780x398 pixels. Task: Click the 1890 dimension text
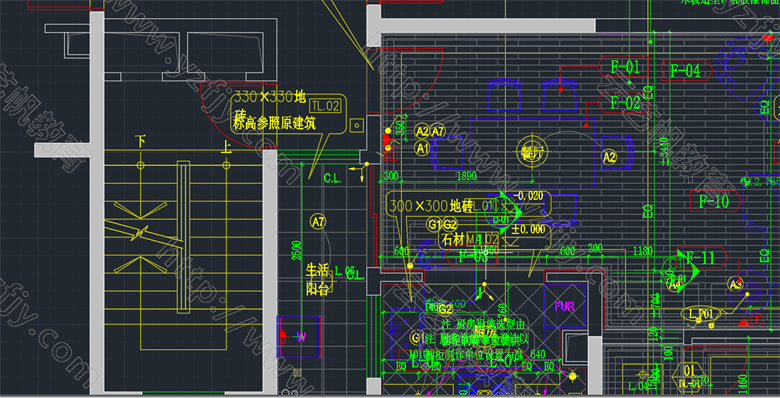click(x=466, y=176)
